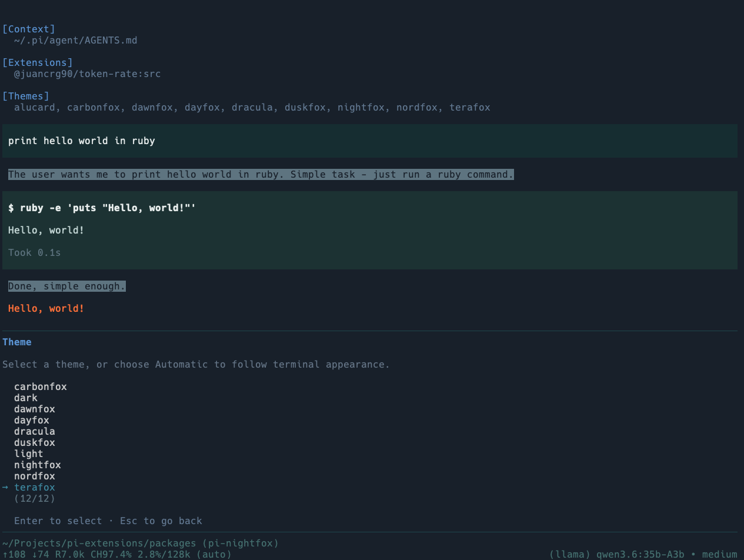Image resolution: width=744 pixels, height=560 pixels.
Task: Select the highlighted terafox option
Action: coord(35,487)
